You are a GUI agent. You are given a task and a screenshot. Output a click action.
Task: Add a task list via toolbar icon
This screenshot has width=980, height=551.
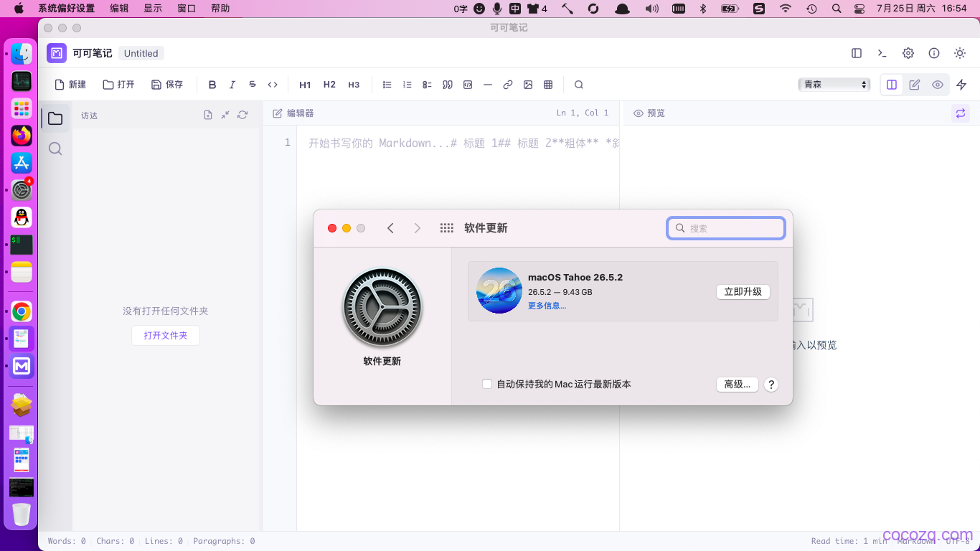click(428, 85)
